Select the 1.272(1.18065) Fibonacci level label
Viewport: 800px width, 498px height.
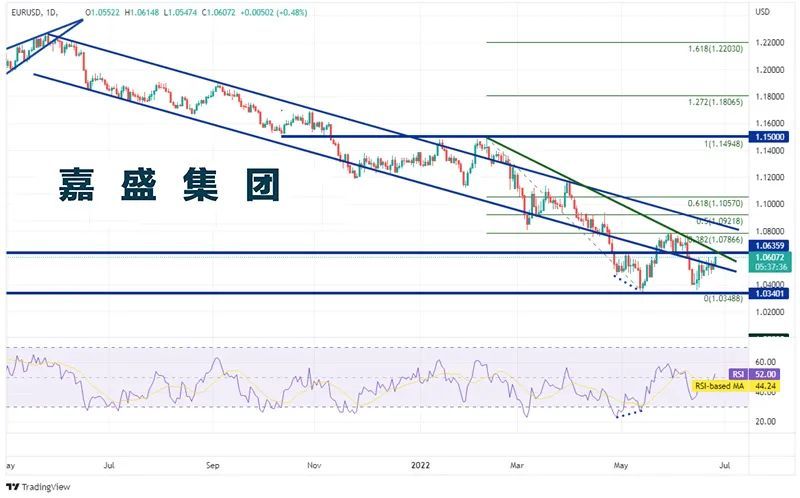(715, 102)
